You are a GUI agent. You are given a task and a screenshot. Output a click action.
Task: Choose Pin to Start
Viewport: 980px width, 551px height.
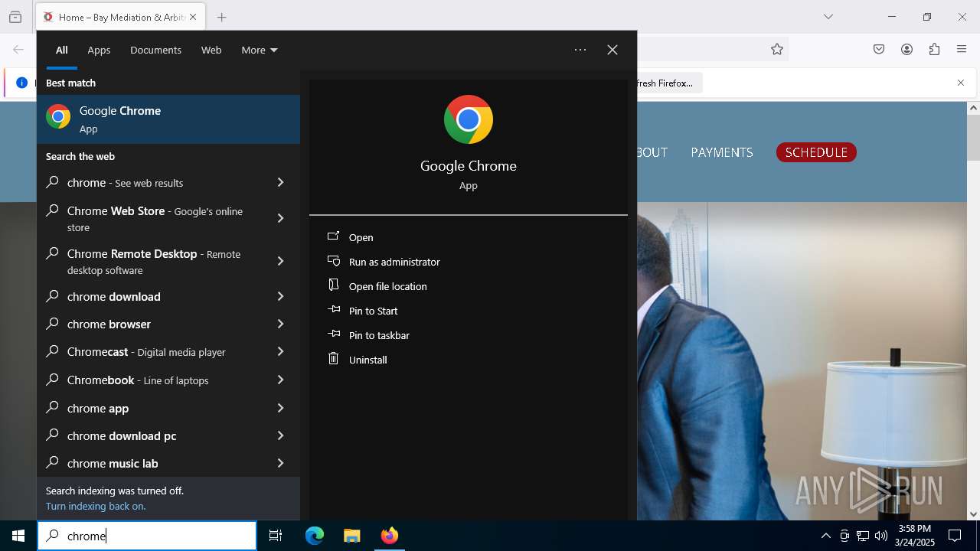(374, 311)
